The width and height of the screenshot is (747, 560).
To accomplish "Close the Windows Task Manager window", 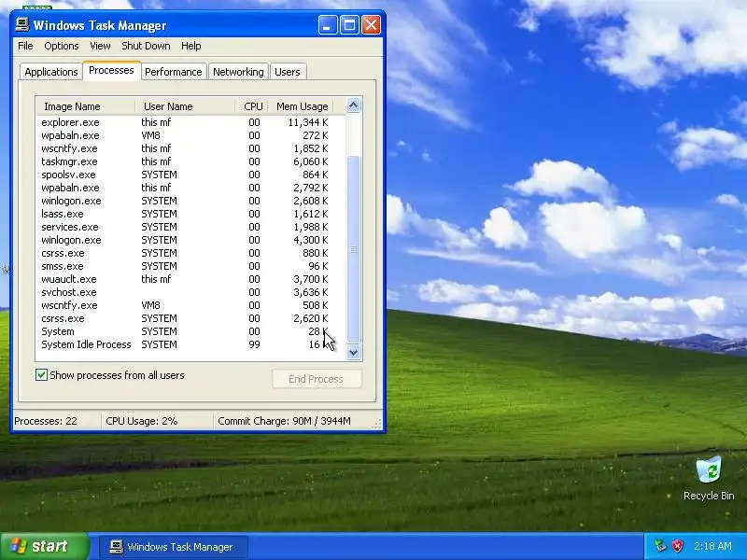I will pos(371,25).
